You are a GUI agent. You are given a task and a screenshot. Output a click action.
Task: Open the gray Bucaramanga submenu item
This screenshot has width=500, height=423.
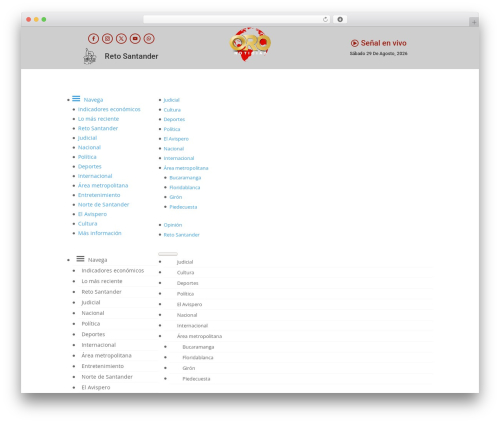coord(198,347)
